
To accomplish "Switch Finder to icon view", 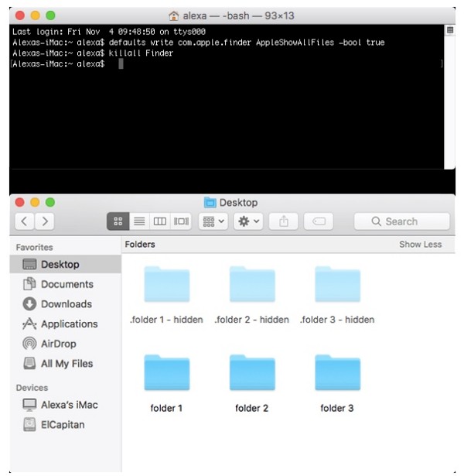I will tap(118, 221).
